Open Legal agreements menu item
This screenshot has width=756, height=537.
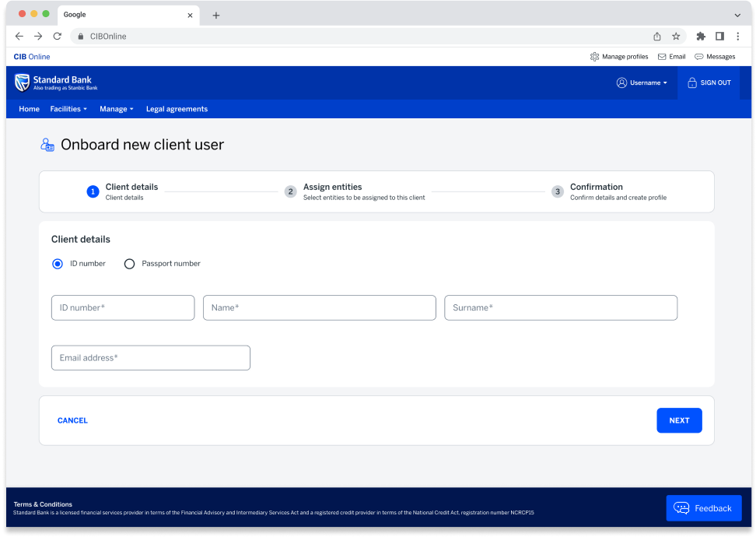click(x=177, y=109)
